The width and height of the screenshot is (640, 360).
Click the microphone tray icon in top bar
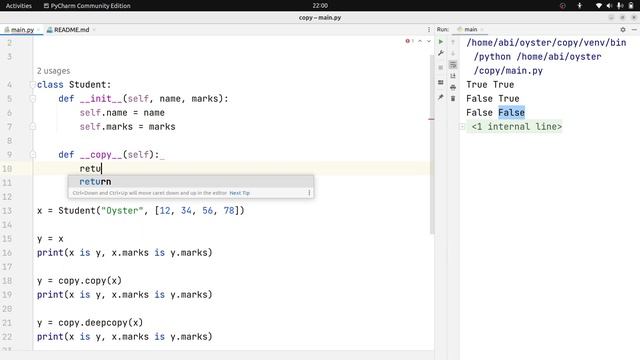coord(620,6)
